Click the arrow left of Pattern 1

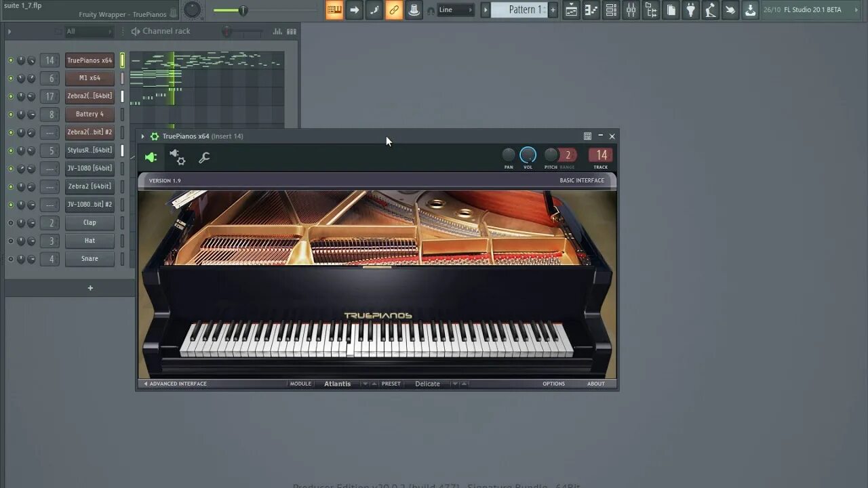pos(486,9)
